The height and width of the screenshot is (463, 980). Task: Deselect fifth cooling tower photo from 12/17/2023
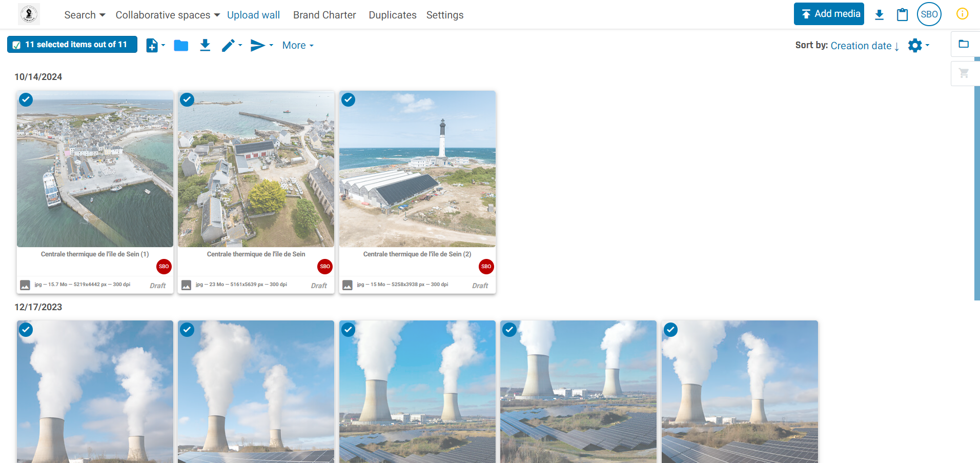pos(671,330)
